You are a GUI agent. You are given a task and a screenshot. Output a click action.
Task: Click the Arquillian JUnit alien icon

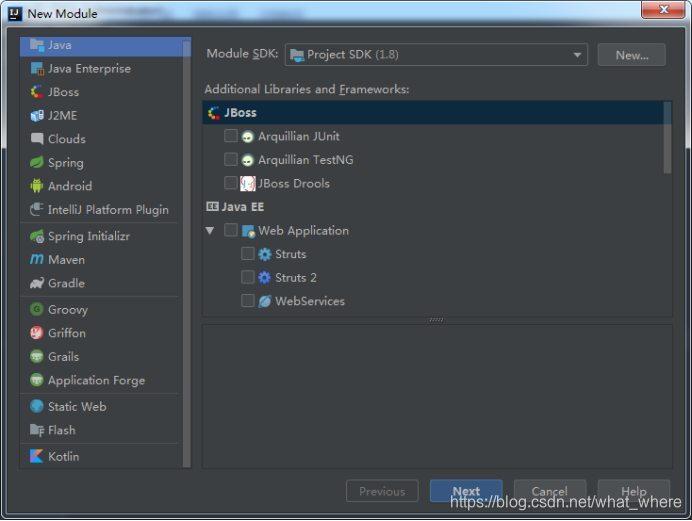[248, 136]
